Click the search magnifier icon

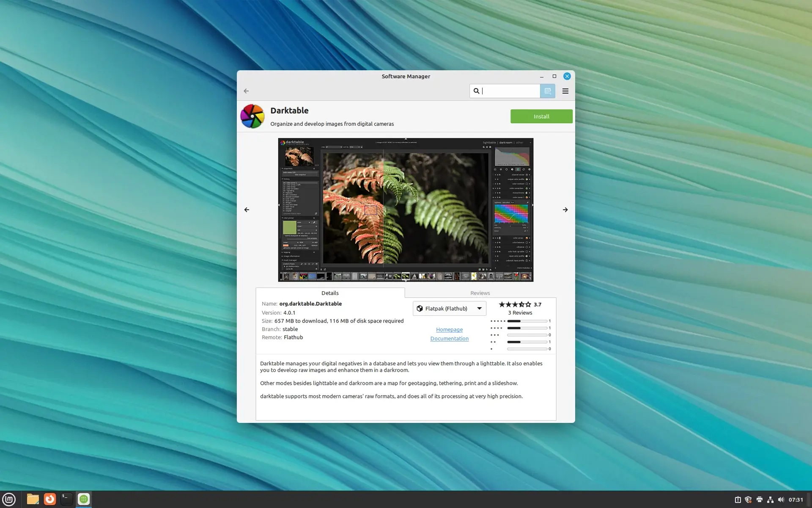click(x=476, y=91)
